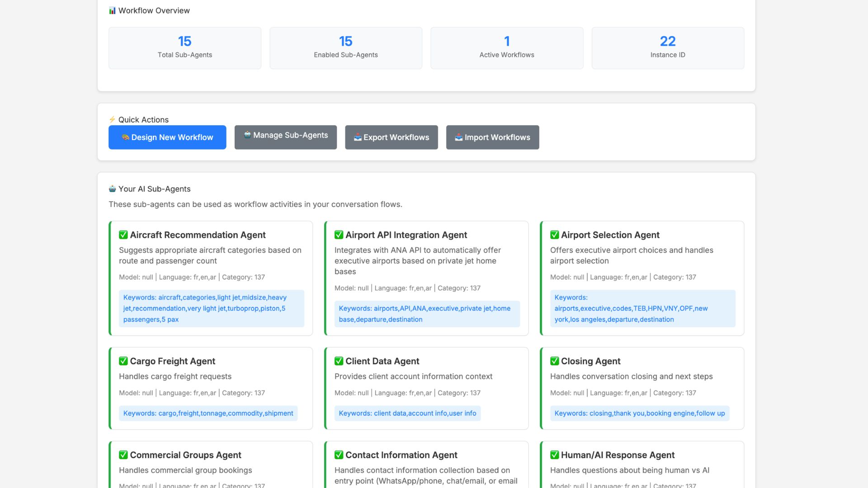Click the Client Data Agent keywords tag
This screenshot has width=868, height=488.
coord(407,413)
